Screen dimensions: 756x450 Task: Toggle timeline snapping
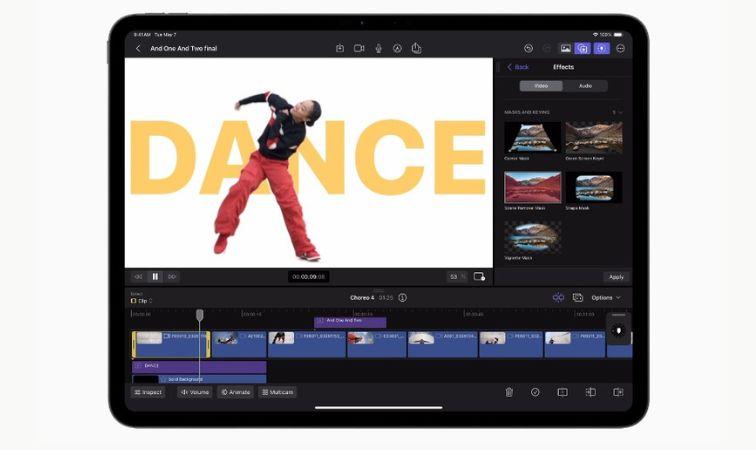(x=558, y=298)
